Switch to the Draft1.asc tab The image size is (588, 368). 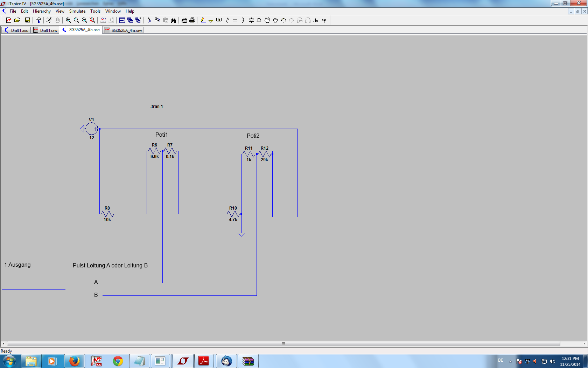coord(16,30)
